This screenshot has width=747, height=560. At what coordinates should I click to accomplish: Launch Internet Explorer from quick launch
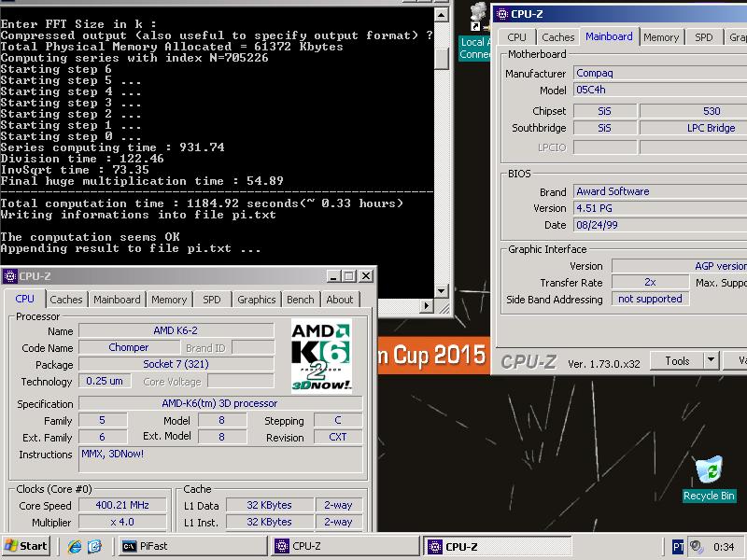coord(75,546)
